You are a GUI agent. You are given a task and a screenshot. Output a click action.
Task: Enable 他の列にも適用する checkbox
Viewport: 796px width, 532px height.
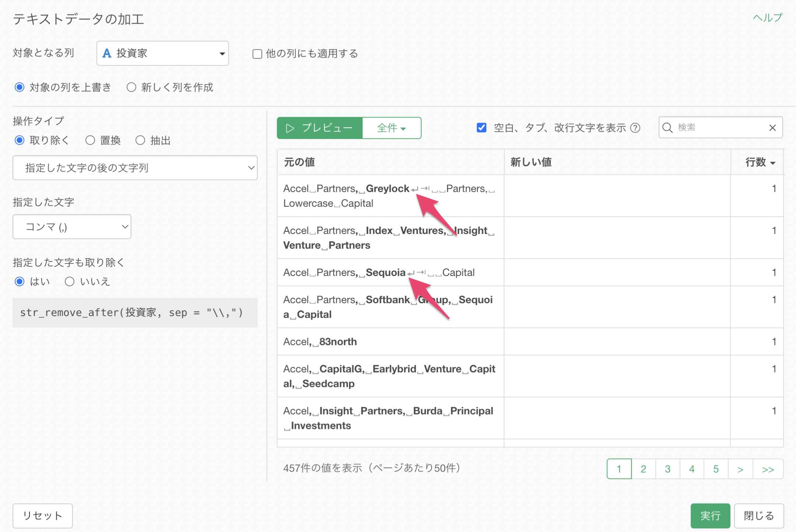tap(257, 54)
